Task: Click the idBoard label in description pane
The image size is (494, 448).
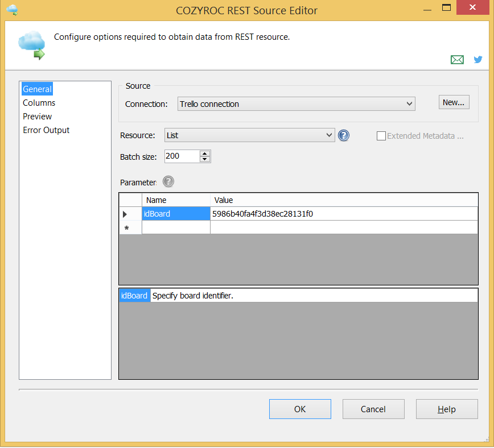Action: pos(134,296)
